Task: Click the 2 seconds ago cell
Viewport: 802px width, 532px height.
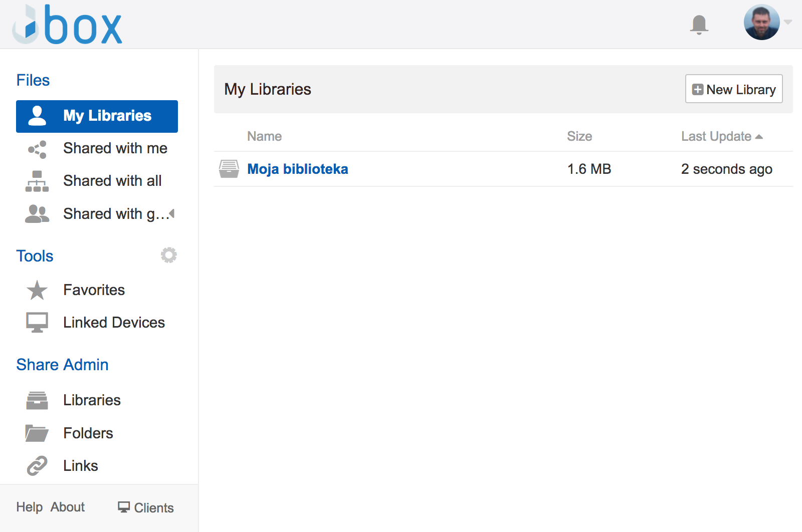Action: 727,169
